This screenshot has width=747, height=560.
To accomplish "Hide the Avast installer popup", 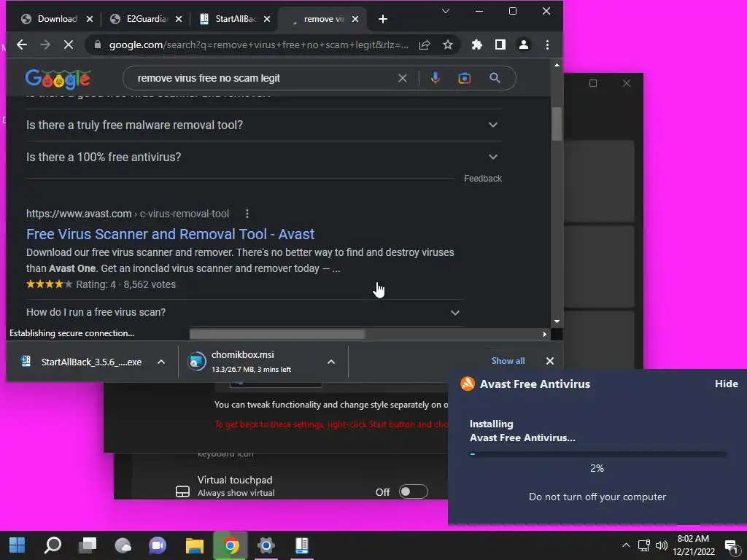I will 726,384.
